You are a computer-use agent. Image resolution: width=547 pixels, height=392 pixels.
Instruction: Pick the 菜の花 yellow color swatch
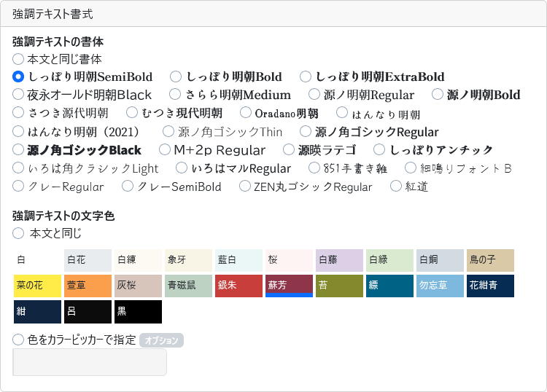pyautogui.click(x=37, y=286)
